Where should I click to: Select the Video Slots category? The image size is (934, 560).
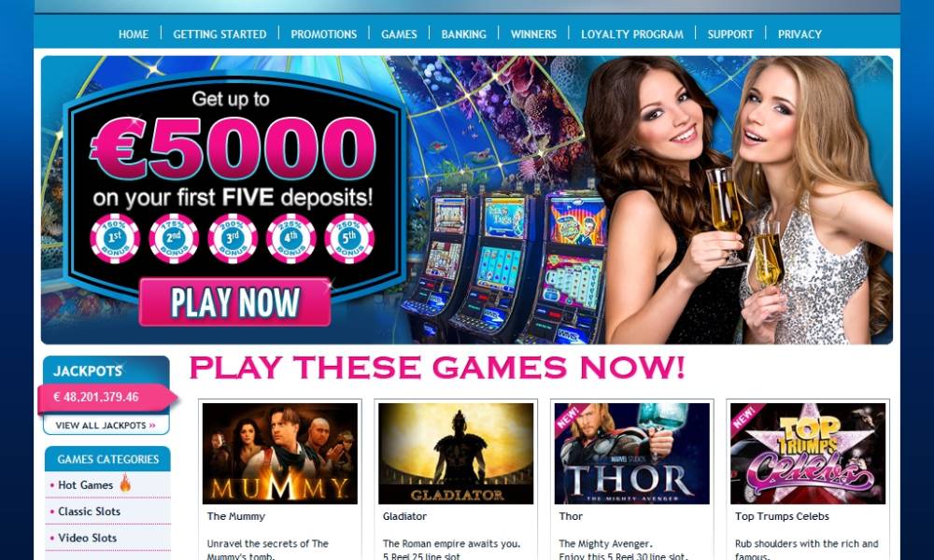click(87, 538)
